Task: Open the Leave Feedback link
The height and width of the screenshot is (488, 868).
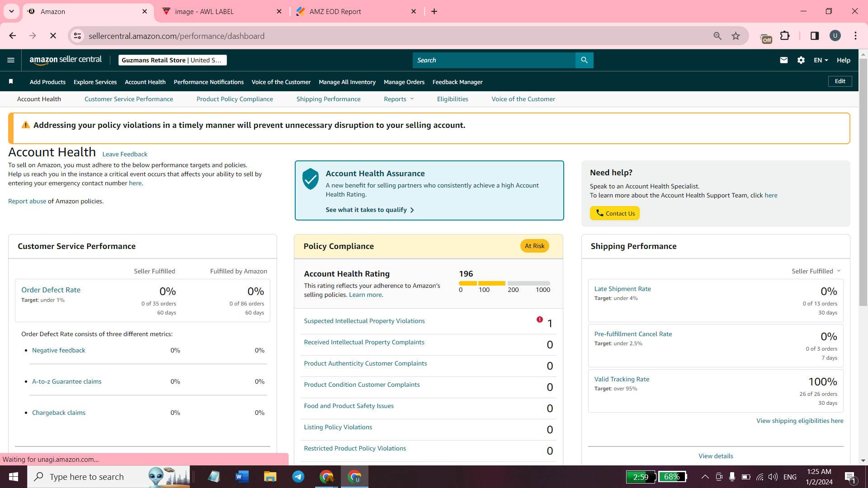Action: click(x=125, y=154)
